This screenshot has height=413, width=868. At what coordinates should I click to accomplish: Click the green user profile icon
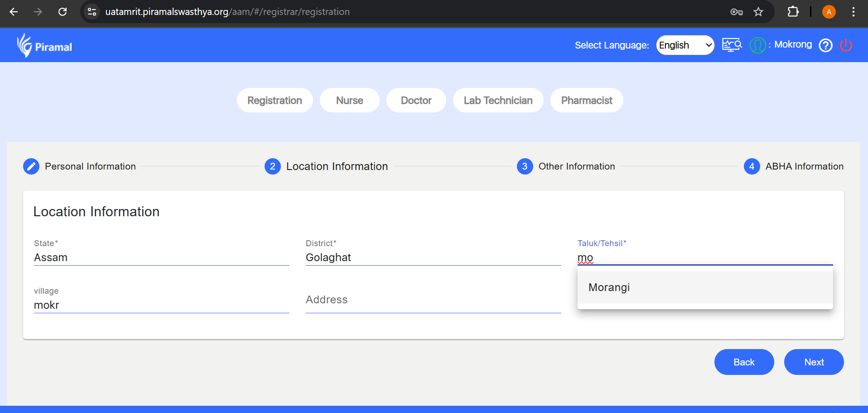[x=757, y=45]
